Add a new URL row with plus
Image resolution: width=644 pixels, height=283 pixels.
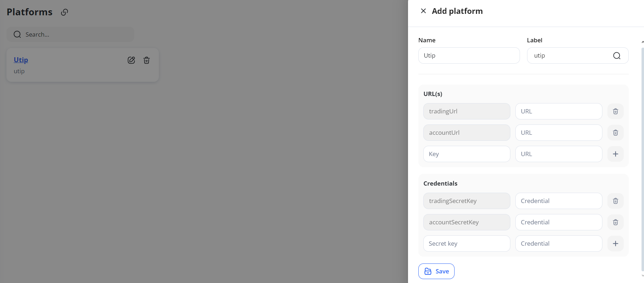click(x=616, y=154)
